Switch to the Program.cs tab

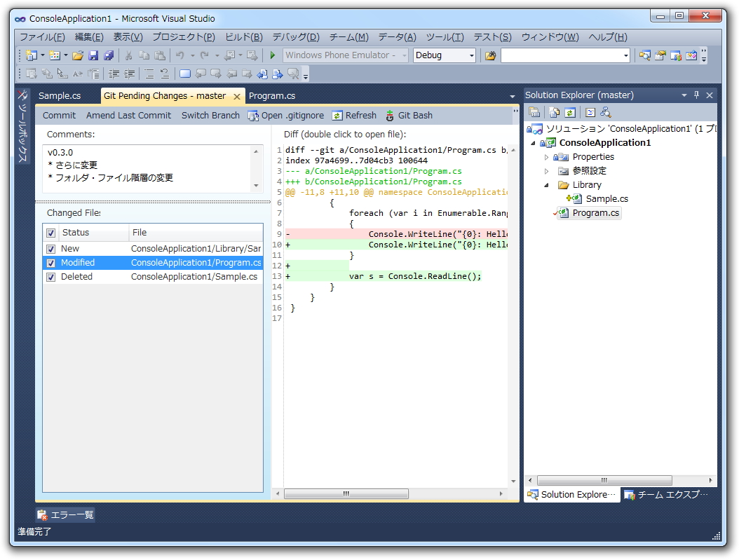[x=272, y=96]
